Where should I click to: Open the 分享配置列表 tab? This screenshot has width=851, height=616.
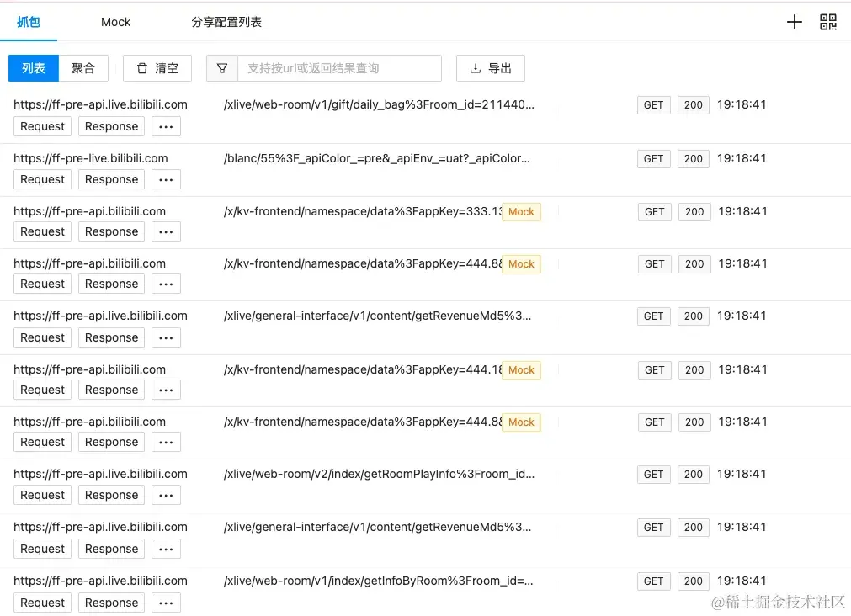[x=226, y=22]
